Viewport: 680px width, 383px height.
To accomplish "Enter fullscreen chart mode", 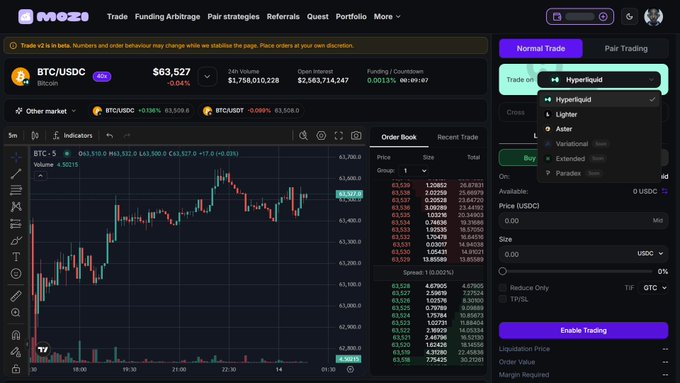I will [339, 135].
